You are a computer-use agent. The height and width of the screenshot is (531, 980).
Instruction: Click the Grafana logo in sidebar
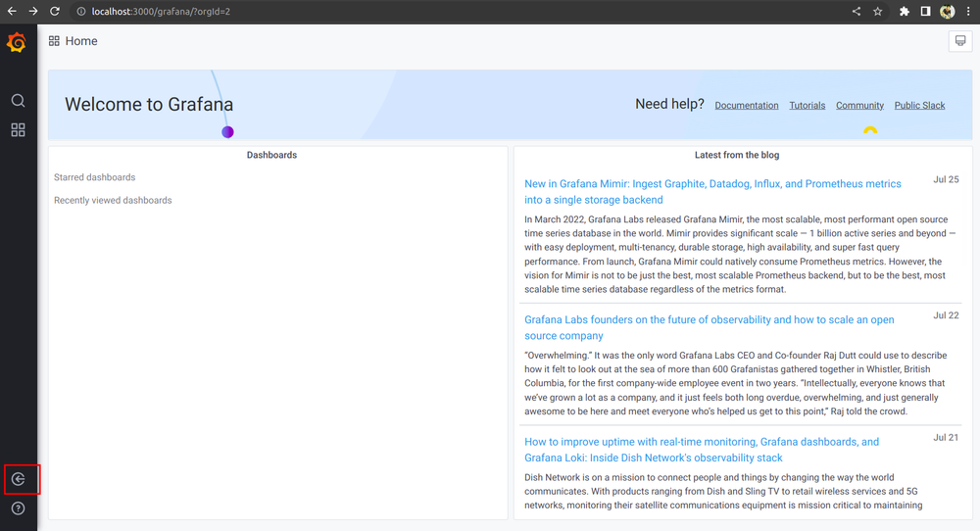17,42
